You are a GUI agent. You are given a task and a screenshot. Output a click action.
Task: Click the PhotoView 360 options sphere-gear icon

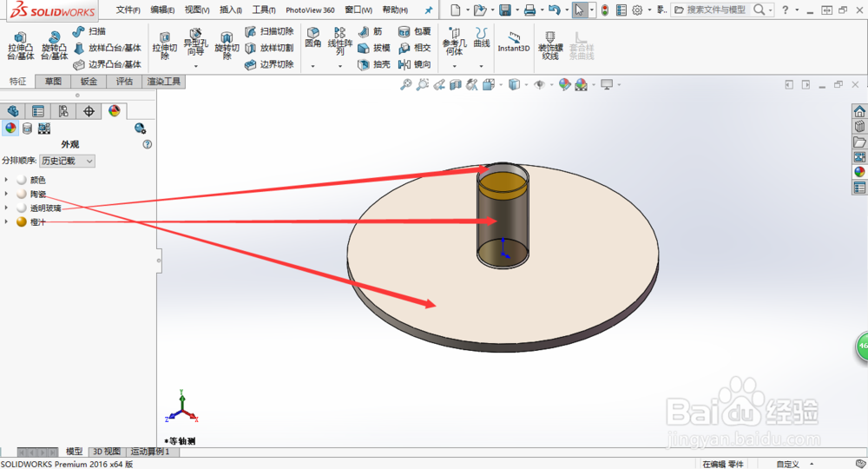[x=140, y=129]
